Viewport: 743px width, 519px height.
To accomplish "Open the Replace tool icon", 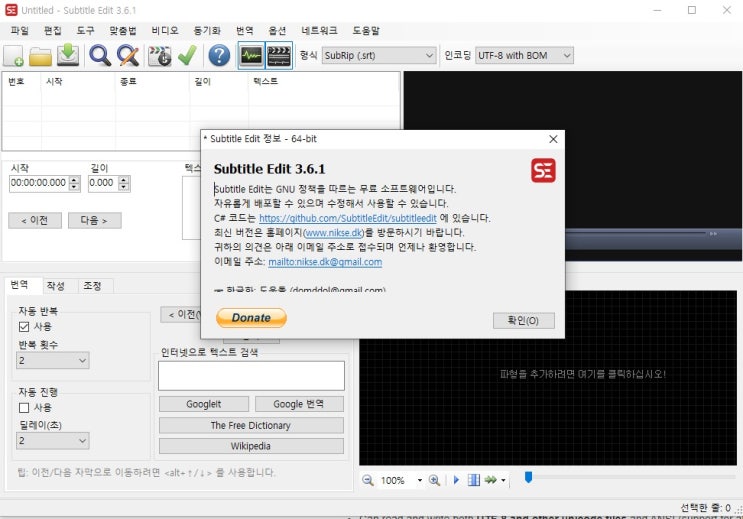I will tap(128, 55).
